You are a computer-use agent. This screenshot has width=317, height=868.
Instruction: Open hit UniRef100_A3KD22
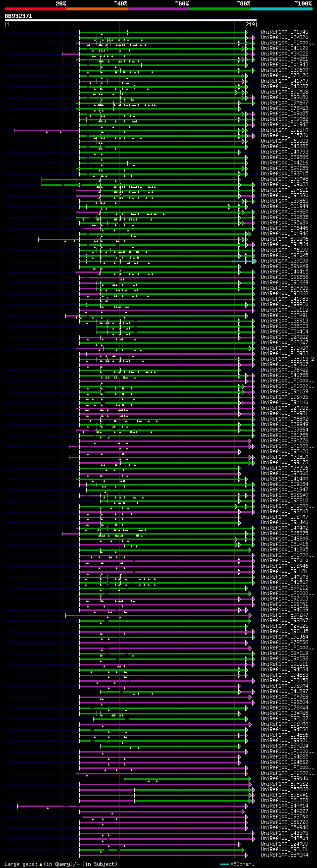tap(284, 54)
